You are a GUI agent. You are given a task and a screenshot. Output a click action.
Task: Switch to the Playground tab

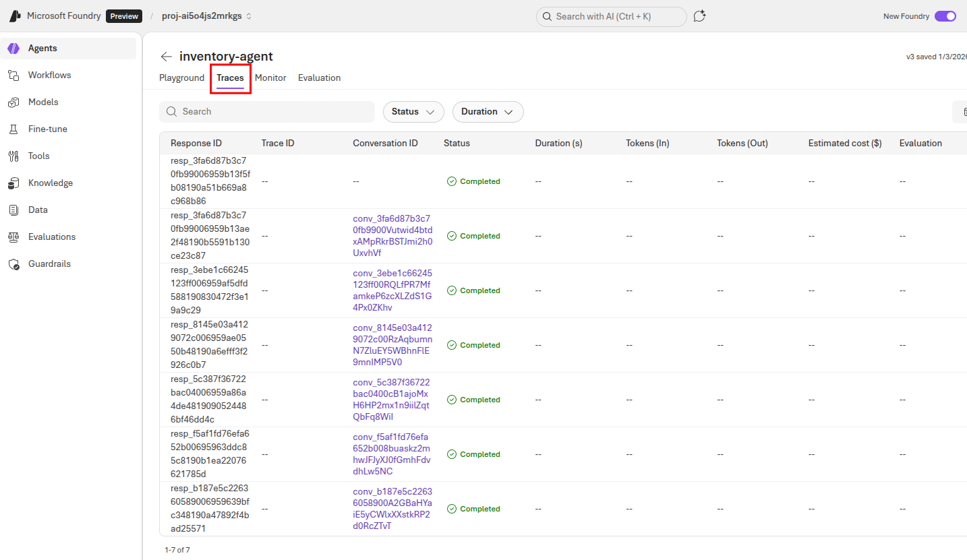(181, 78)
